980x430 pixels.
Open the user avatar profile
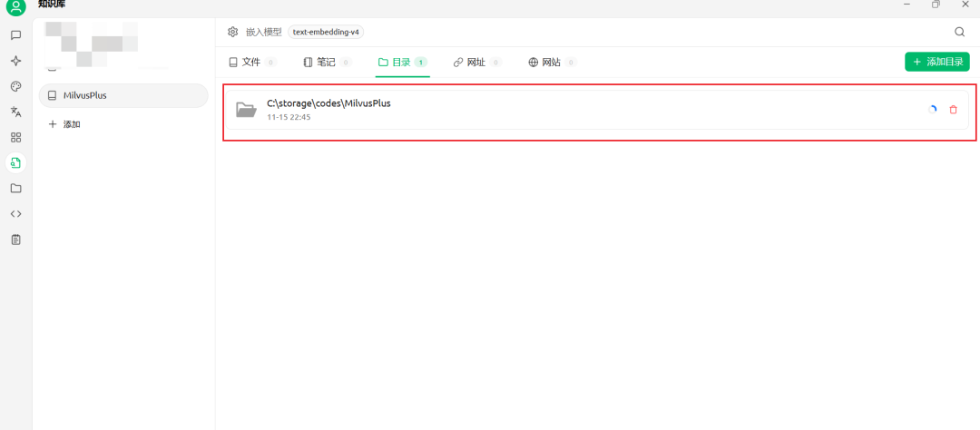click(16, 7)
